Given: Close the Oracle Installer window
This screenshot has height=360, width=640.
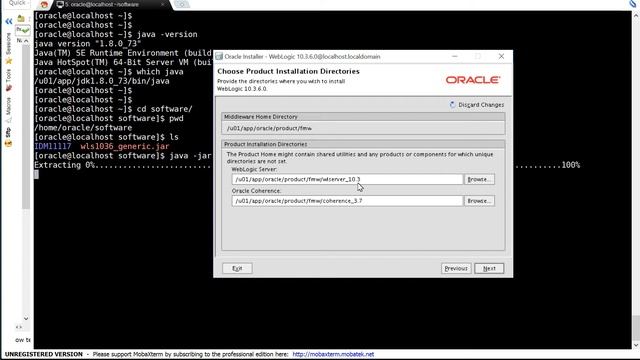Looking at the screenshot, I should (x=501, y=56).
